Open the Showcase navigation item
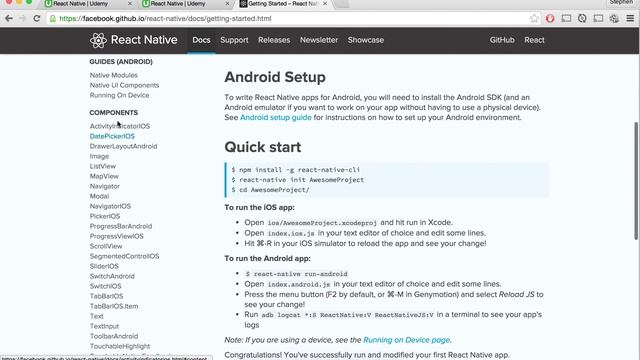This screenshot has height=360, width=640. click(366, 40)
